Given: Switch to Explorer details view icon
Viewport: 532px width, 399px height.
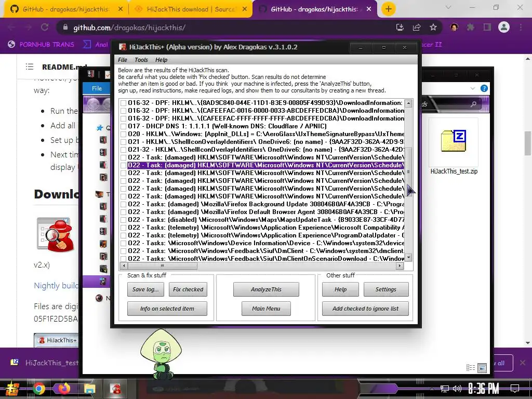Looking at the screenshot, I should (x=471, y=368).
